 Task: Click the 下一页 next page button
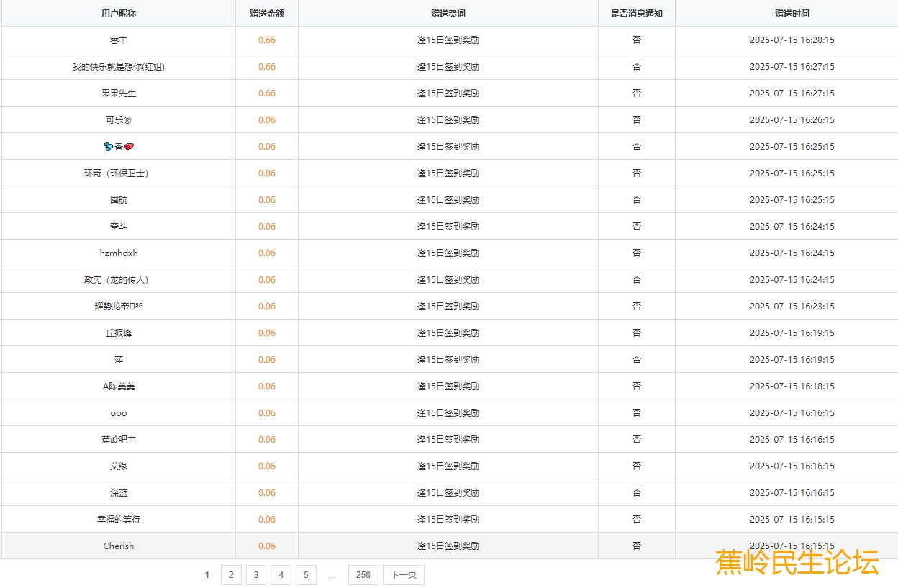click(403, 575)
